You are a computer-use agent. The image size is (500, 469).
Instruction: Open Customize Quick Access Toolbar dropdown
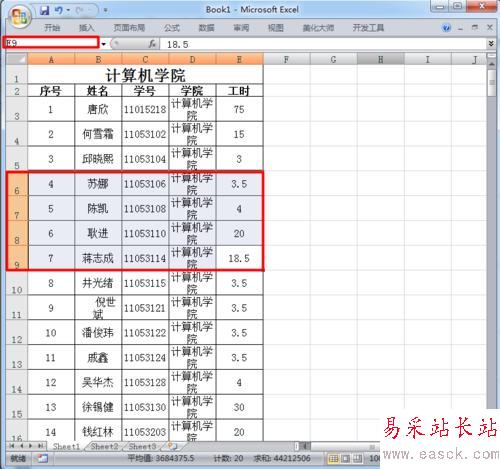coord(106,10)
